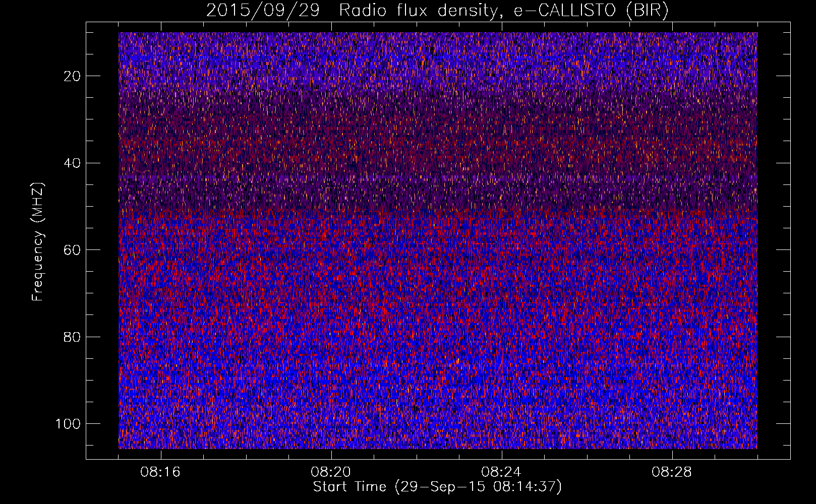Click the 08:28 time tick label
816x504 pixels.
[x=672, y=472]
